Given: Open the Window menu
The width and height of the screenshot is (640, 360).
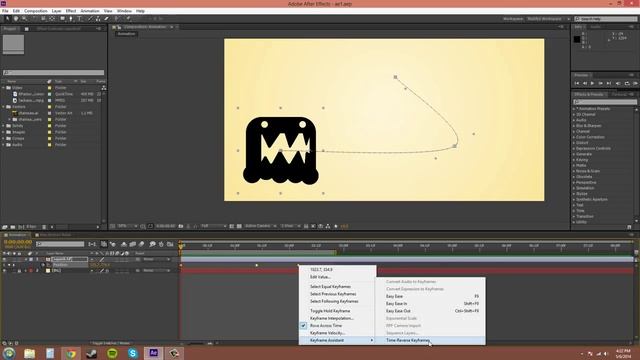Looking at the screenshot, I should point(124,11).
